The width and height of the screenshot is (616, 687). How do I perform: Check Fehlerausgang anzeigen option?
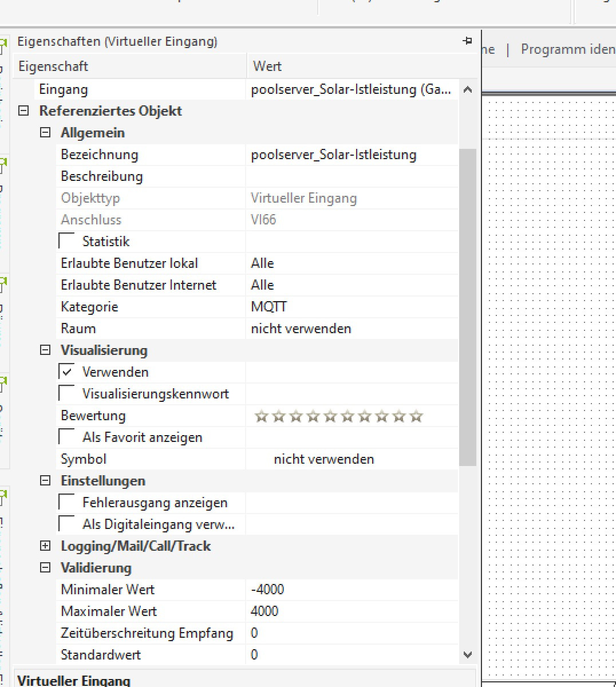(x=67, y=502)
